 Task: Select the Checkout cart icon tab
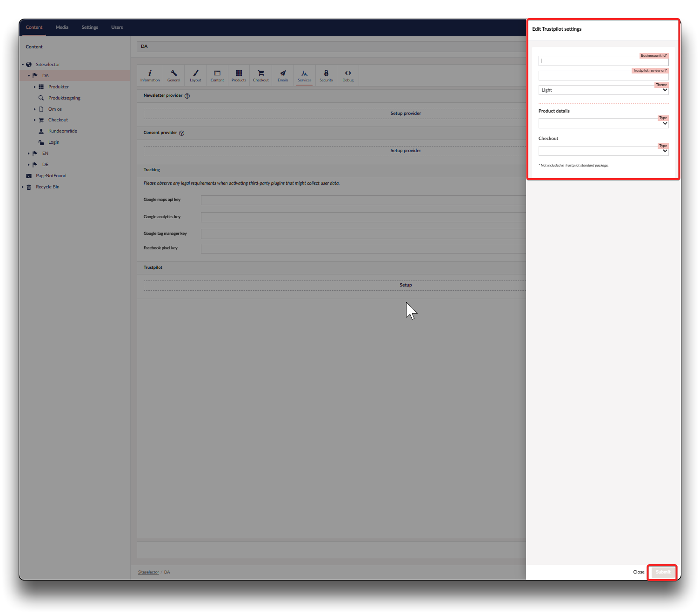pyautogui.click(x=261, y=73)
